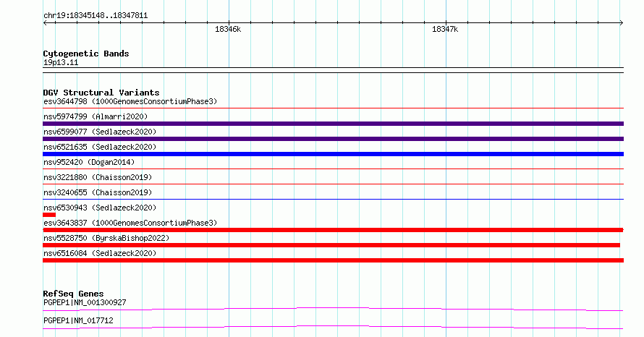This screenshot has width=644, height=337.
Task: Click the RefSeq Genes track title
Action: tap(73, 294)
